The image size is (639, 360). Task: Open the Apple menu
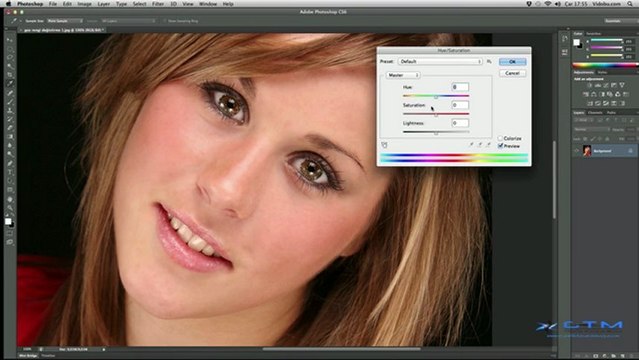tap(8, 4)
